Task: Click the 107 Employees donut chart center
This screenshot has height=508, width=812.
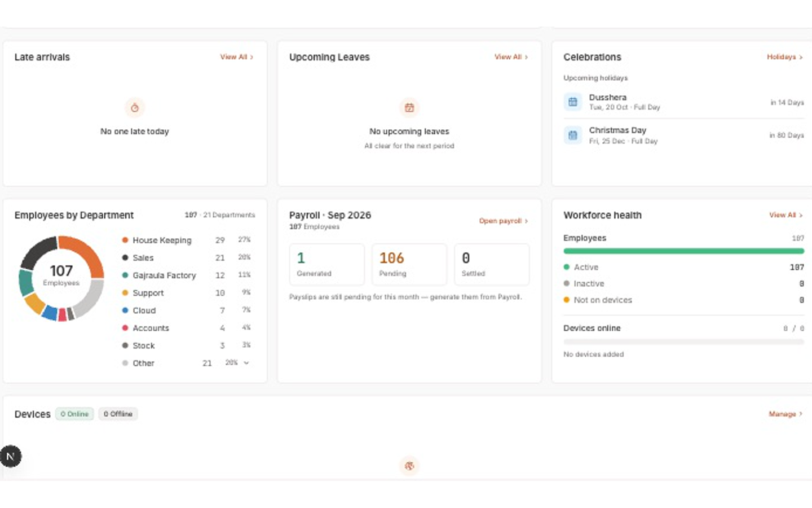Action: 61,275
